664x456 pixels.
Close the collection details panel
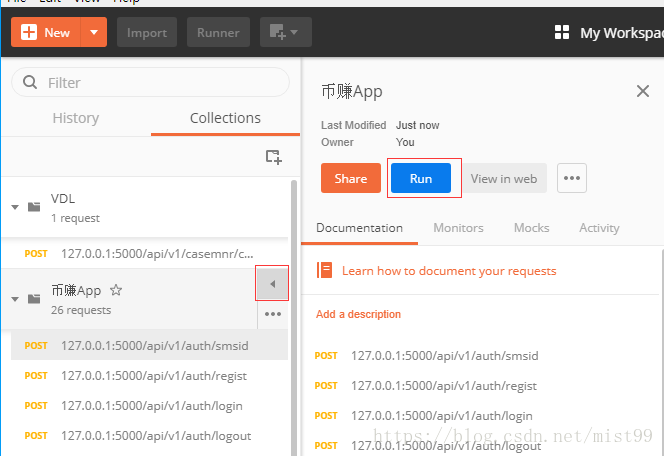pos(643,91)
